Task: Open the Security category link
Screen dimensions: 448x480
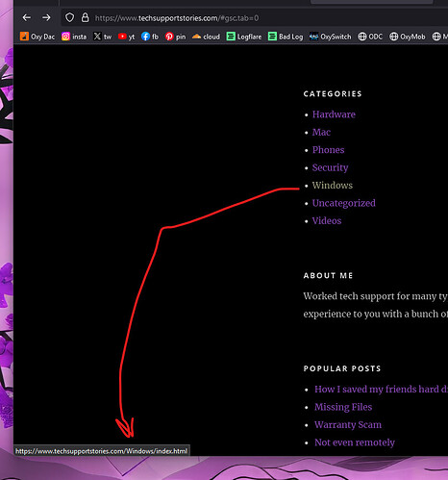Action: pyautogui.click(x=330, y=167)
